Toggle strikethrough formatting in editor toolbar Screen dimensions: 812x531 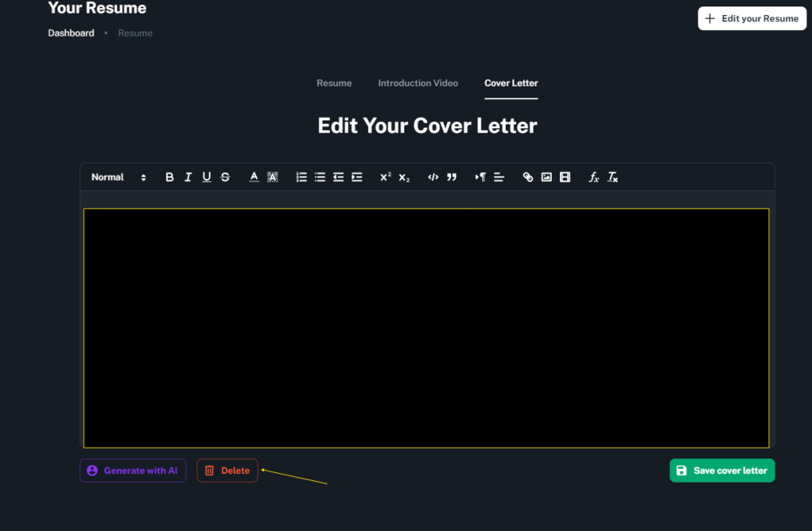tap(225, 177)
